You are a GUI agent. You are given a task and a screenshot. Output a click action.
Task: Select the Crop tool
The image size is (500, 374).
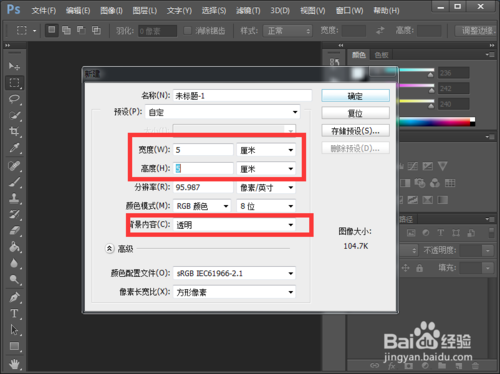pos(14,131)
